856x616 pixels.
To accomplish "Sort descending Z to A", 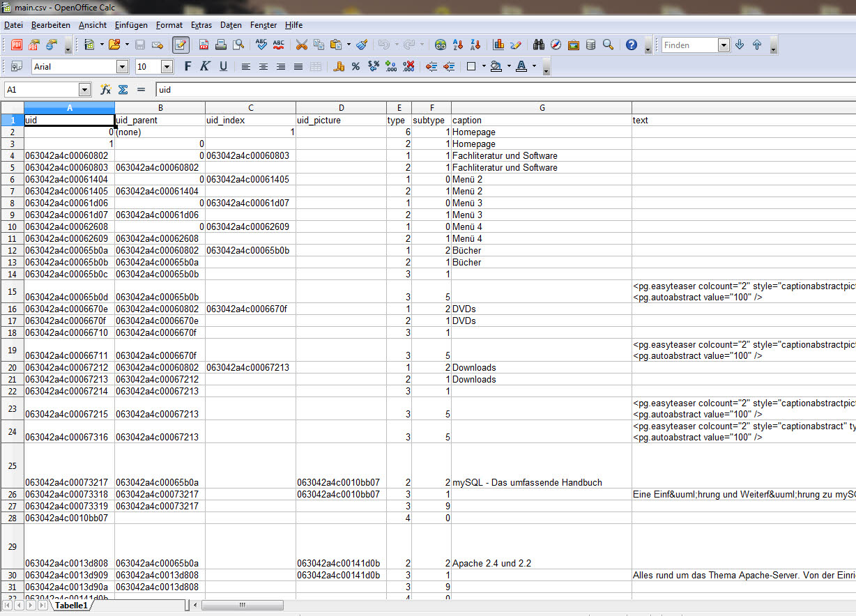I will tap(475, 45).
